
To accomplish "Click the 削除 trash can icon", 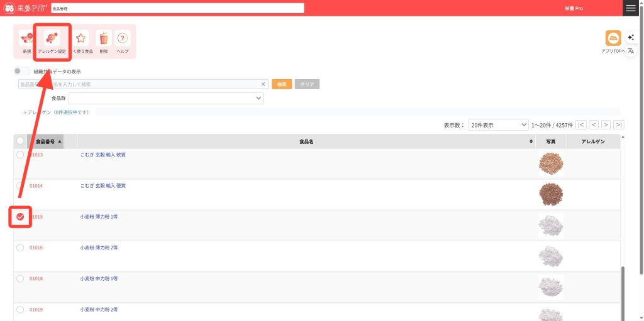I will click(x=104, y=39).
